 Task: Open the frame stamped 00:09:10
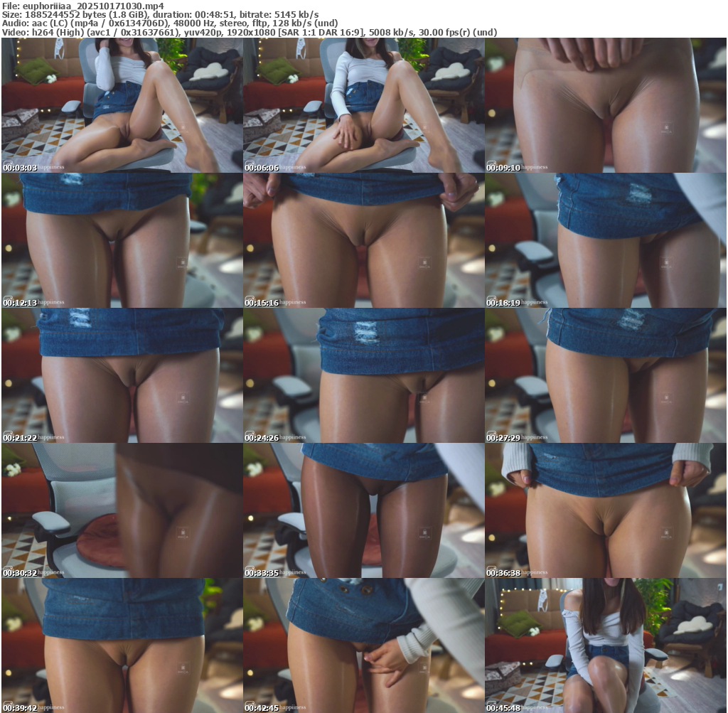coord(606,105)
